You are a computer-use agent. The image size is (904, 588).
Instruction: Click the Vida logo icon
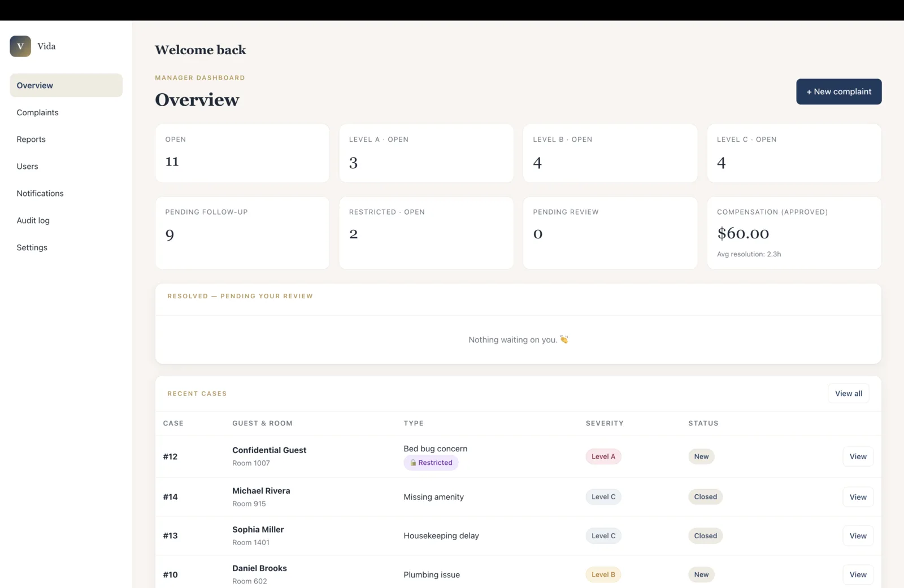coord(20,46)
